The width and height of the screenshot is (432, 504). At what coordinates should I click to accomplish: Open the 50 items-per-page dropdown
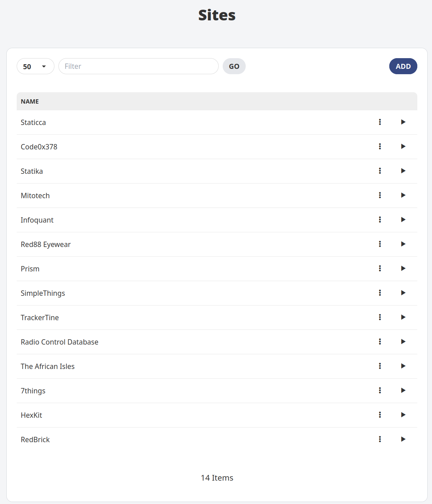pyautogui.click(x=35, y=66)
